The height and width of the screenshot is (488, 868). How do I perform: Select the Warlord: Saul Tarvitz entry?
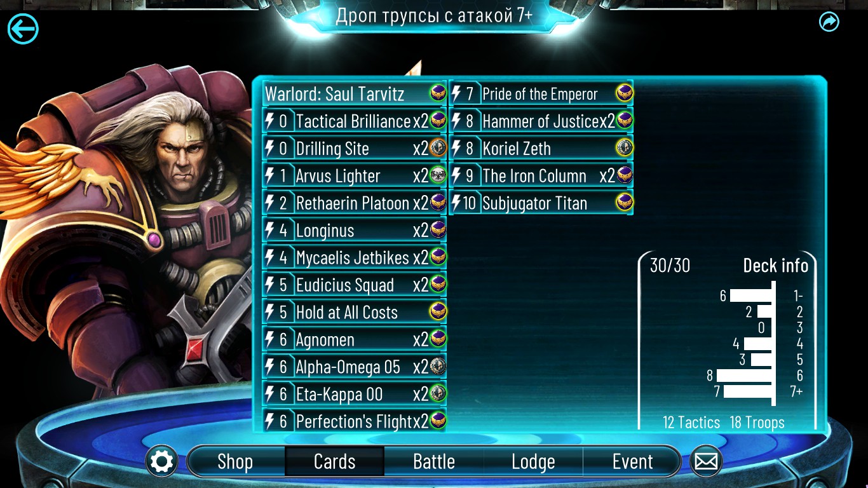(x=355, y=93)
